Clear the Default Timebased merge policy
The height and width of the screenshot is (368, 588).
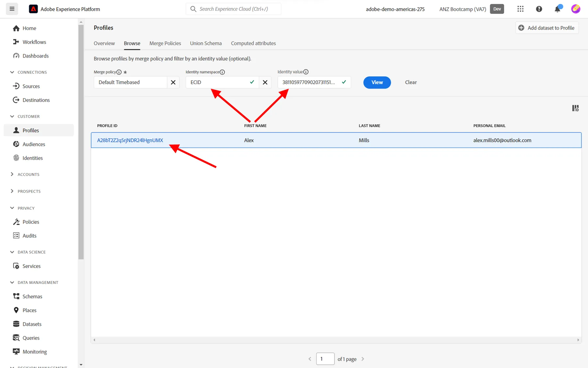(173, 82)
